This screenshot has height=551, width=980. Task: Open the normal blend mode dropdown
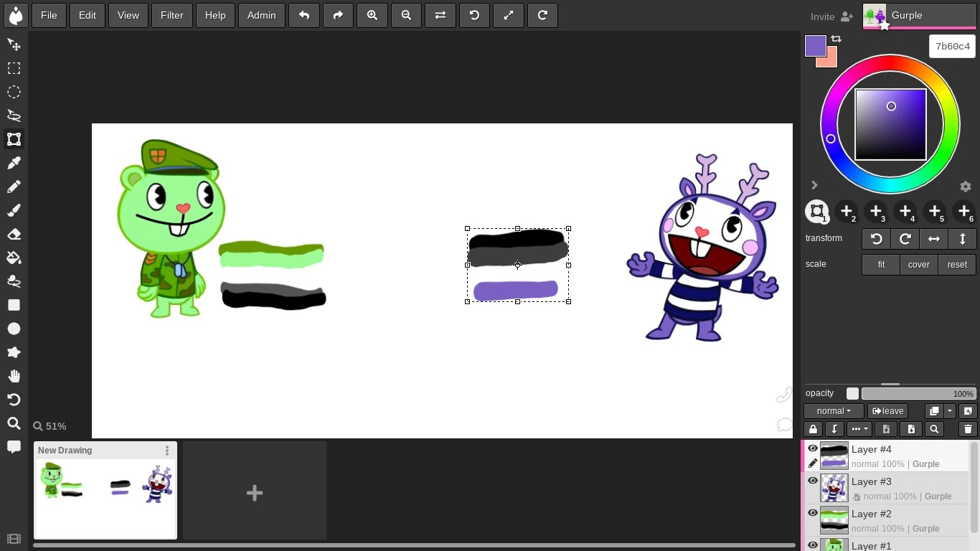click(833, 411)
